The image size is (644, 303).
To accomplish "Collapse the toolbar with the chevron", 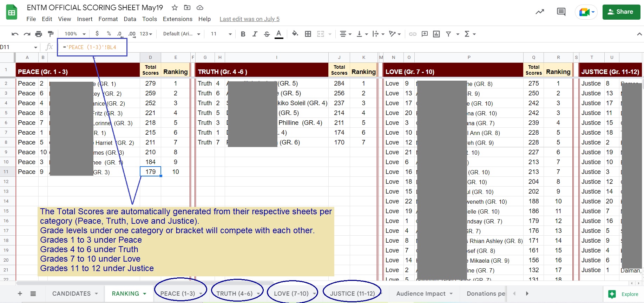I will [x=639, y=34].
